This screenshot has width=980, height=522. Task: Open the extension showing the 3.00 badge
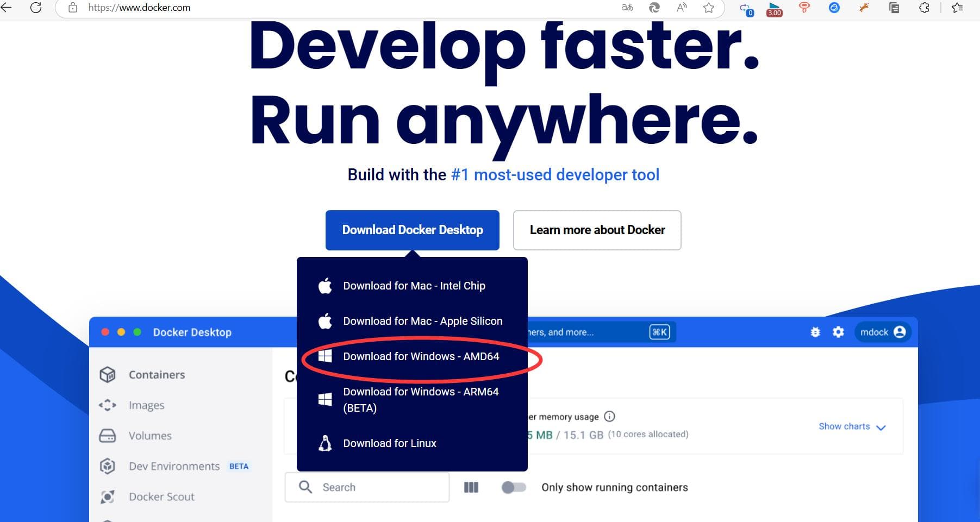(x=775, y=9)
